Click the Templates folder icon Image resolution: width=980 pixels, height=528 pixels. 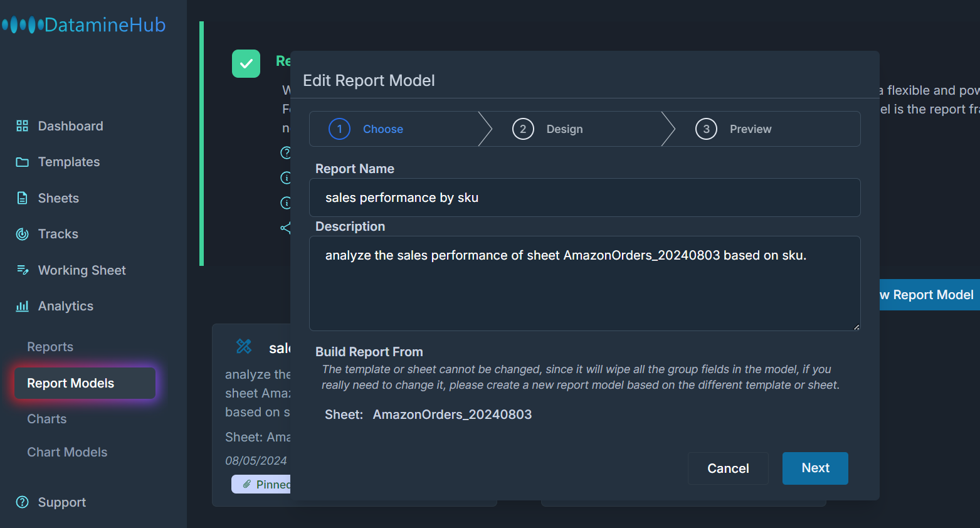tap(23, 162)
